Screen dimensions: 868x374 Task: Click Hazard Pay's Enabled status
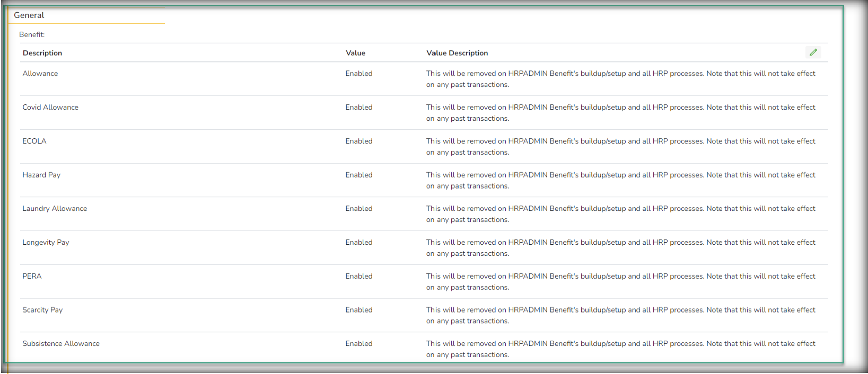coord(359,175)
